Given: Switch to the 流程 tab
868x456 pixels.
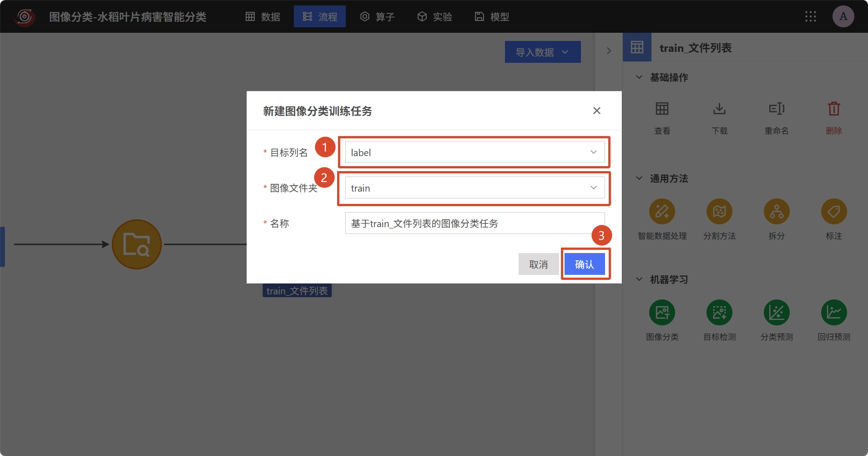Looking at the screenshot, I should point(320,17).
